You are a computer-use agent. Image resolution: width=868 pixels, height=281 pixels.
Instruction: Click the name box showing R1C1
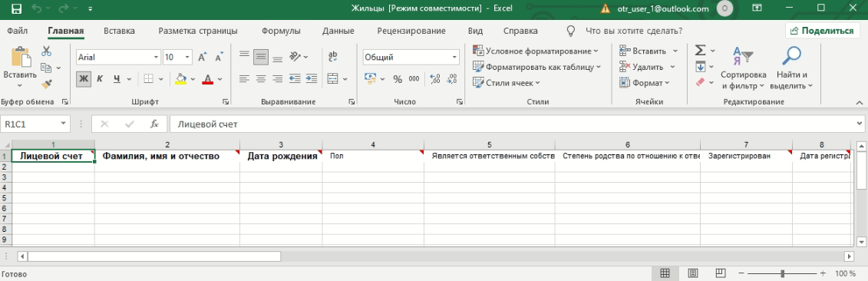(36, 124)
